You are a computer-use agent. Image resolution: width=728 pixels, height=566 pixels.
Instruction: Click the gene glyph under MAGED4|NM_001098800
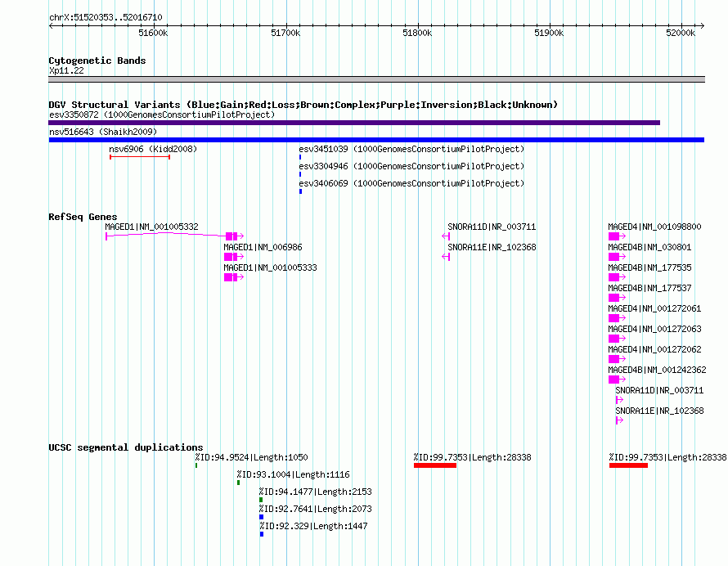click(x=617, y=236)
